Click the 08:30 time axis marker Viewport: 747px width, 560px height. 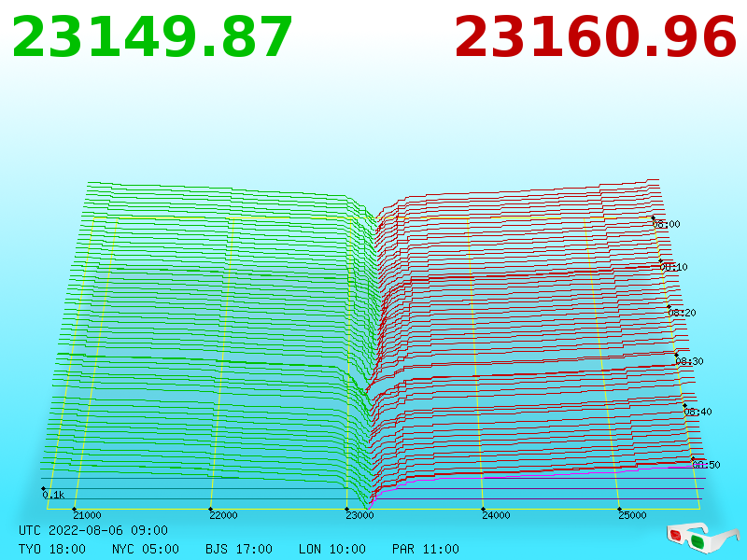(x=690, y=361)
